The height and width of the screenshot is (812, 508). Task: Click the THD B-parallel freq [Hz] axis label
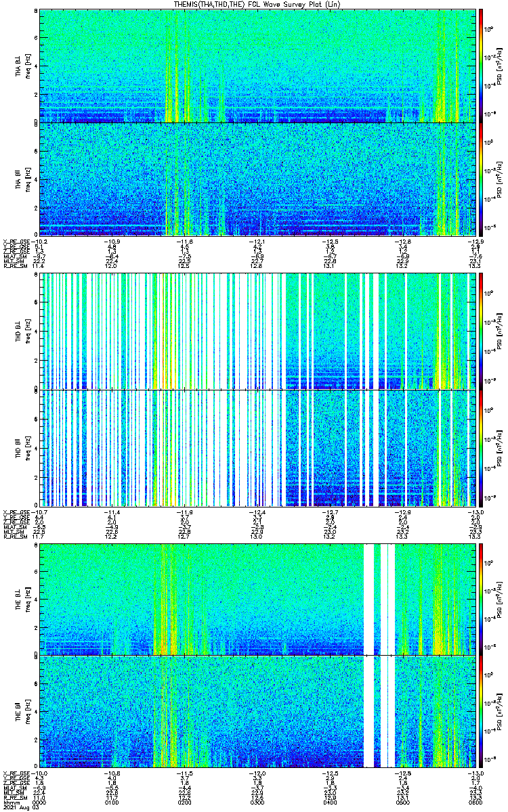click(27, 447)
